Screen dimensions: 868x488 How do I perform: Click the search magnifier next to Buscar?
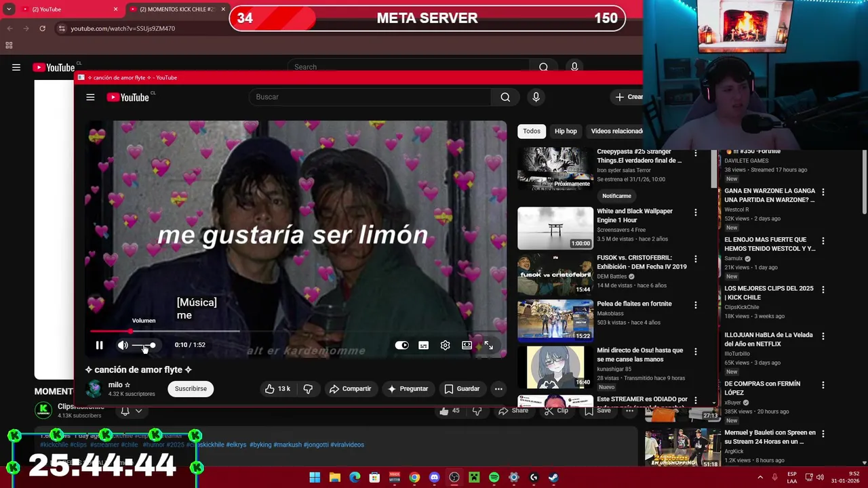pos(505,97)
